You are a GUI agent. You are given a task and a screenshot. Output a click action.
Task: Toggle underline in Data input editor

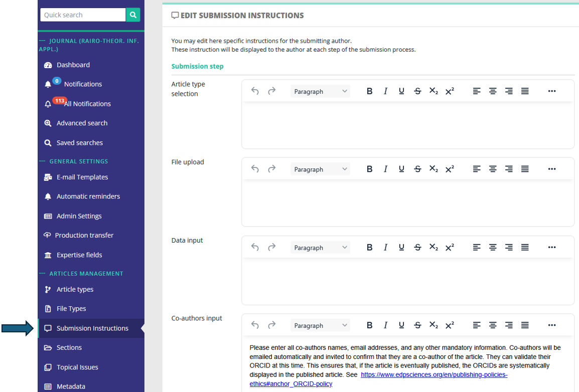[x=401, y=247]
